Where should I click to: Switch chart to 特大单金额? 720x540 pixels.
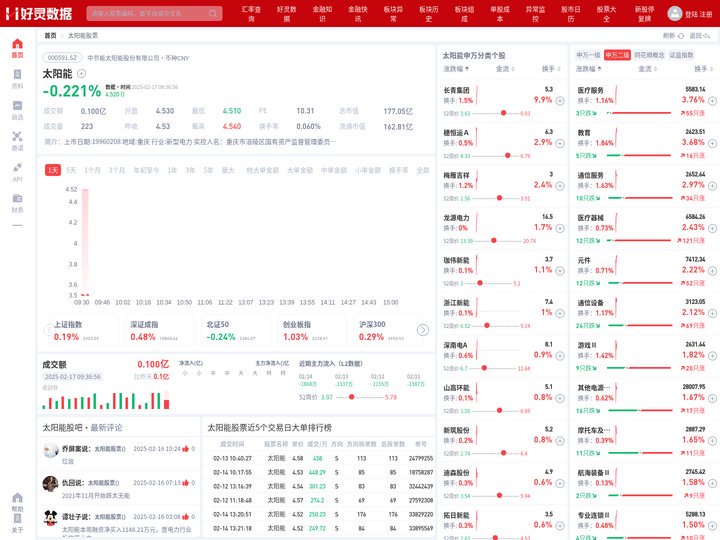point(263,170)
